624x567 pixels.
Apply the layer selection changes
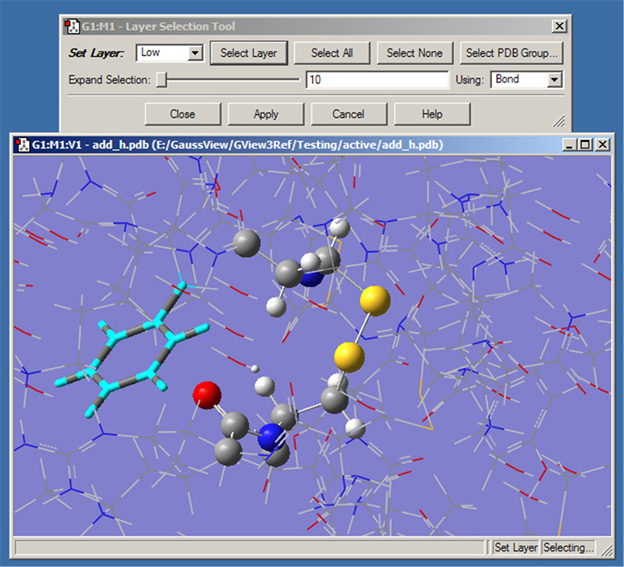[266, 114]
